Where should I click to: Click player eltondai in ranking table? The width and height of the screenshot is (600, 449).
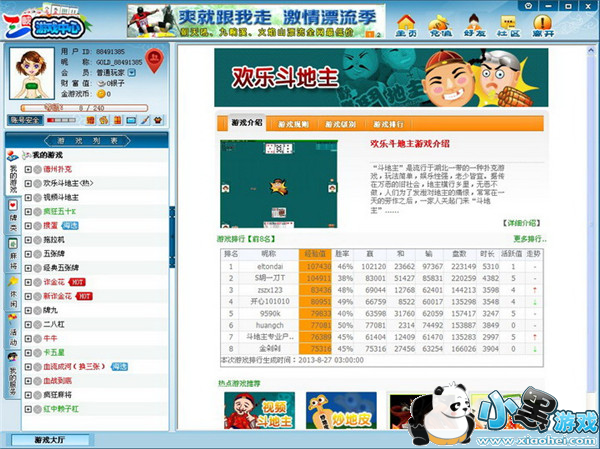(270, 266)
